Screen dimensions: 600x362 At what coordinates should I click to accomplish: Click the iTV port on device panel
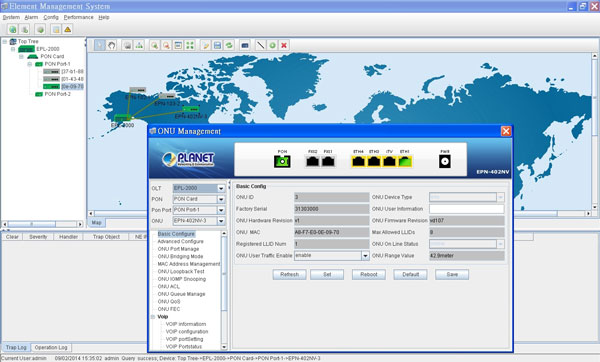(389, 161)
